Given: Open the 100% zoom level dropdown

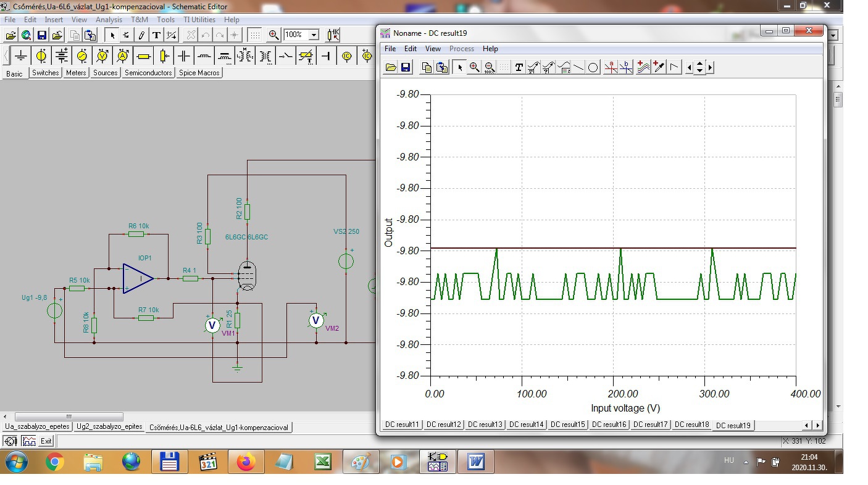Looking at the screenshot, I should (x=314, y=35).
